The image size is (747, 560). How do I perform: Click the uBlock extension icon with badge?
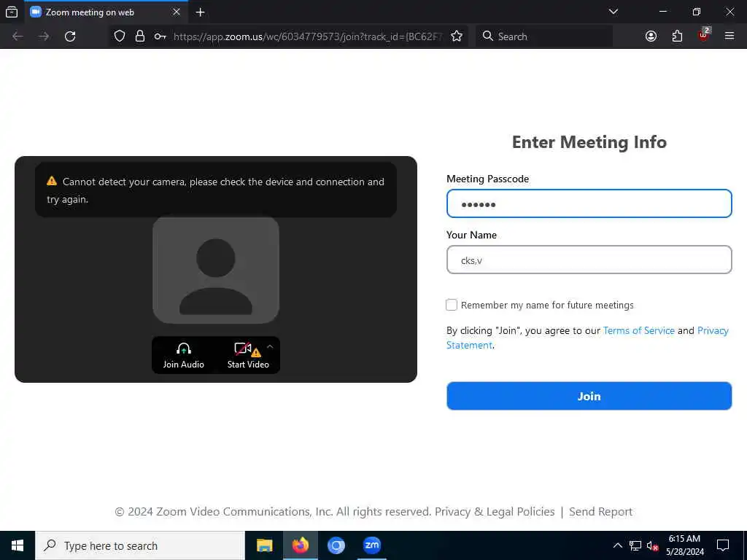point(704,35)
